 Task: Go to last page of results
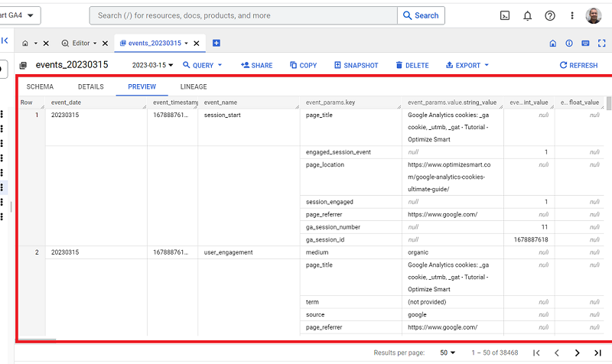pyautogui.click(x=597, y=353)
